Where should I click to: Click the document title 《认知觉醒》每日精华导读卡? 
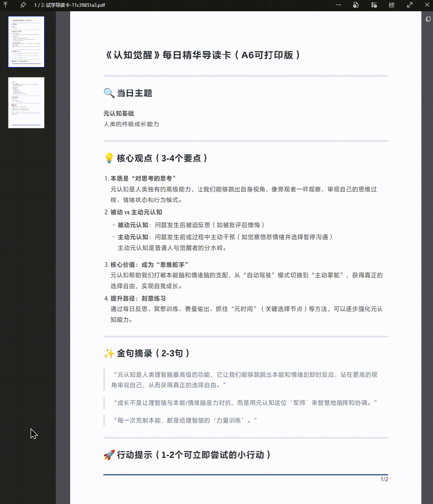point(203,55)
